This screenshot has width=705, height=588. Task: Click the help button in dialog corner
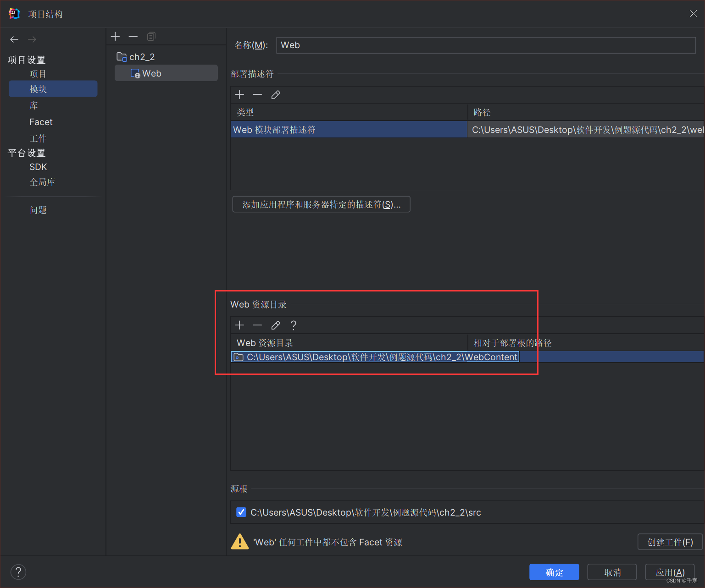(x=18, y=572)
